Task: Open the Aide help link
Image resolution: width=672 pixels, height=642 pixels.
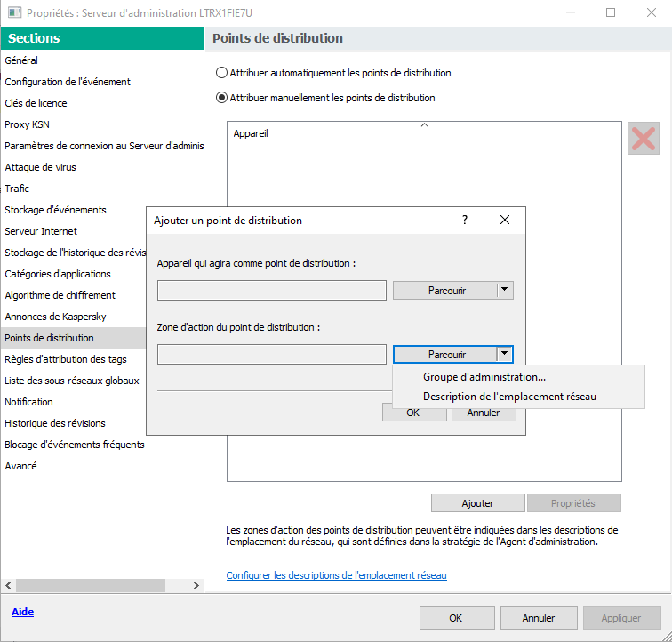Action: (21, 613)
